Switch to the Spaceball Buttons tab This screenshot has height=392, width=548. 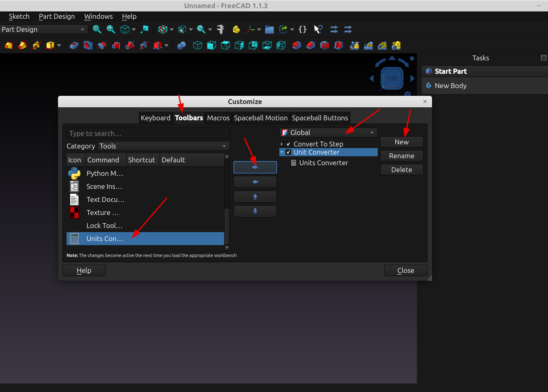coord(320,118)
